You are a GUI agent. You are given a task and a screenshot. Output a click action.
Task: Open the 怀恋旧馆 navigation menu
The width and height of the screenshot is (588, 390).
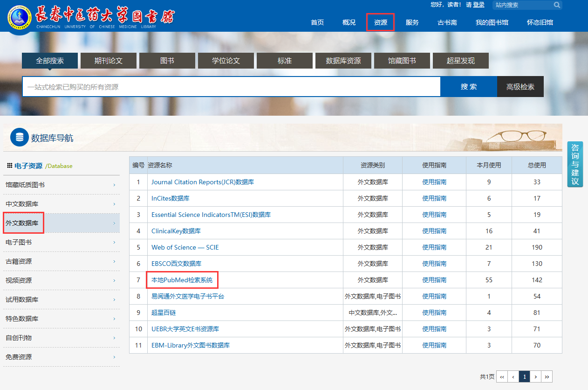click(540, 22)
